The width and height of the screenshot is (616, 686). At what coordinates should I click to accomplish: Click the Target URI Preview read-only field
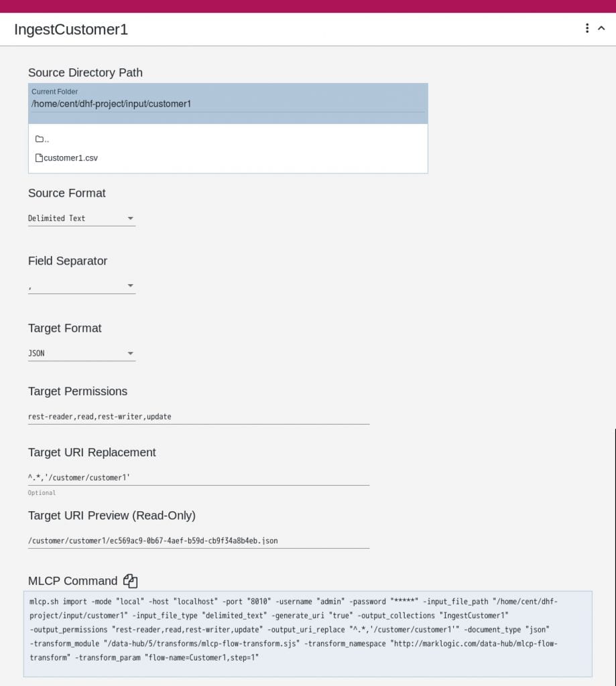coord(198,540)
